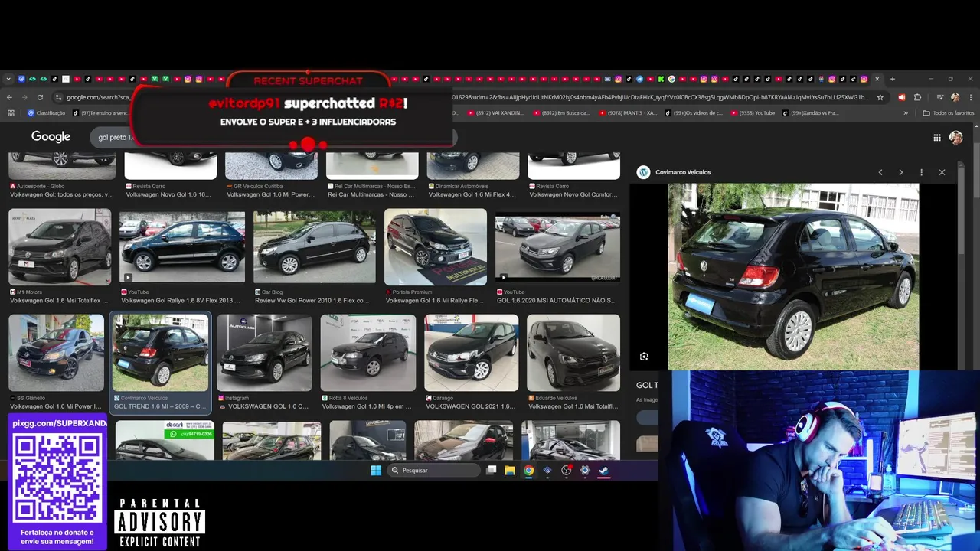The width and height of the screenshot is (980, 551).
Task: Open the media control icon in toolbar
Action: [940, 97]
